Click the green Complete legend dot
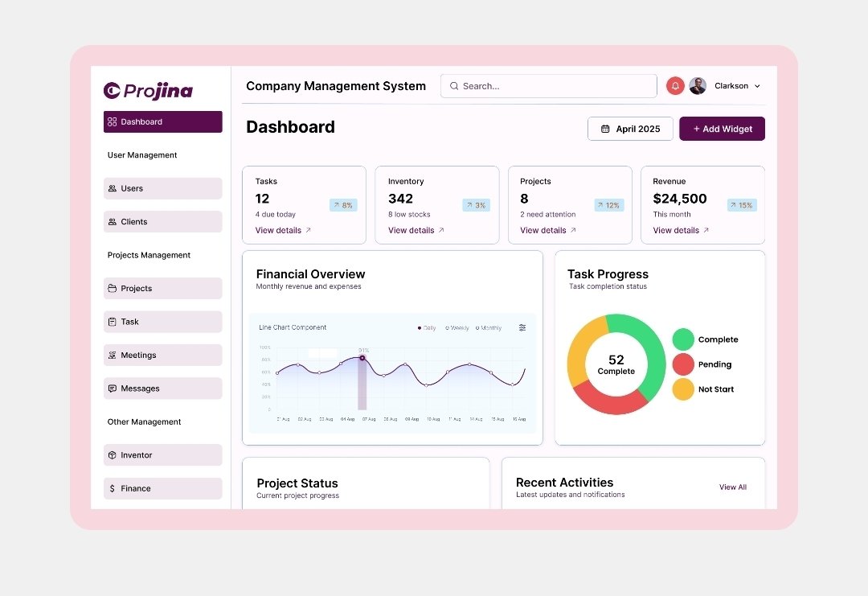This screenshot has width=868, height=596. pos(683,339)
